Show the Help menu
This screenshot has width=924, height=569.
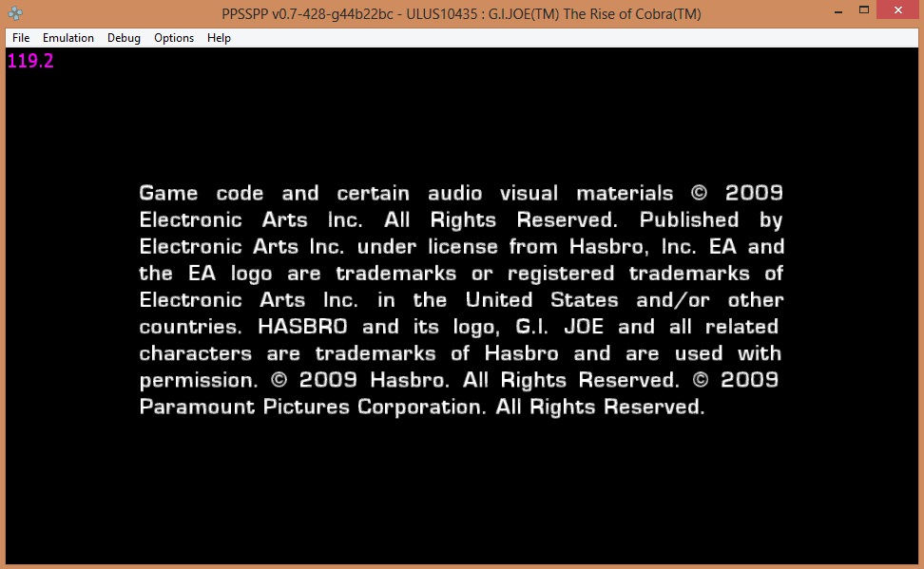click(219, 38)
